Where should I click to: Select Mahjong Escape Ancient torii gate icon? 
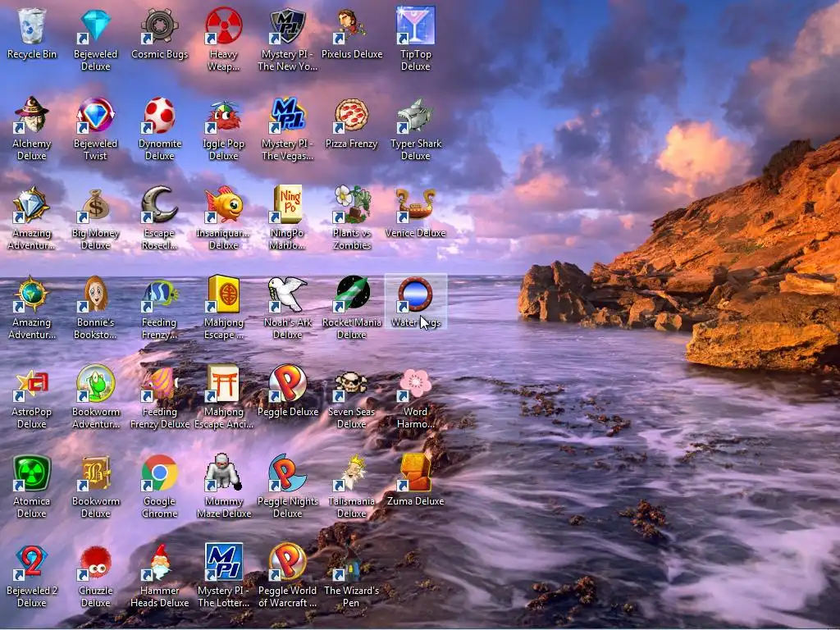coord(223,384)
